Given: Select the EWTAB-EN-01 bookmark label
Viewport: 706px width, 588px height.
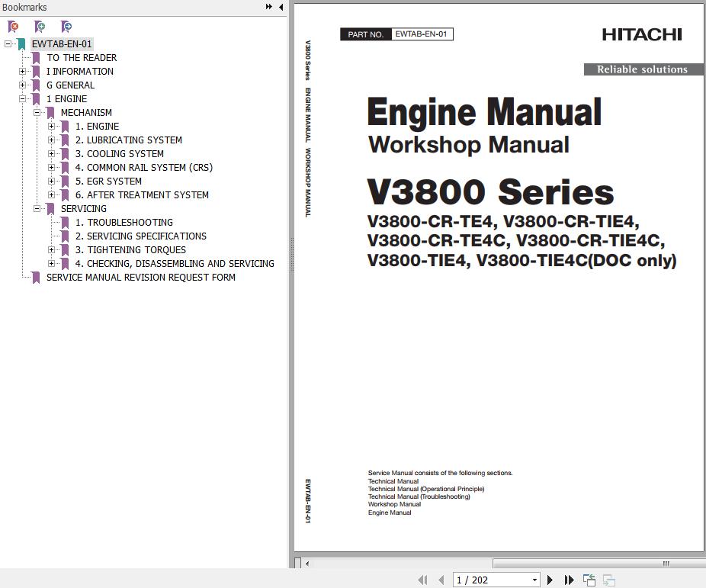Looking at the screenshot, I should 62,43.
